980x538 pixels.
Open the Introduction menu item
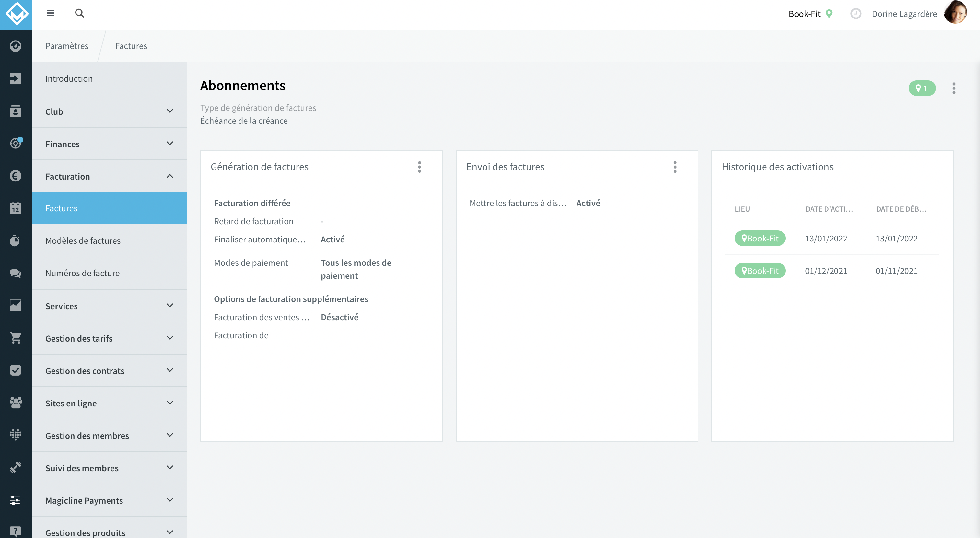(110, 78)
